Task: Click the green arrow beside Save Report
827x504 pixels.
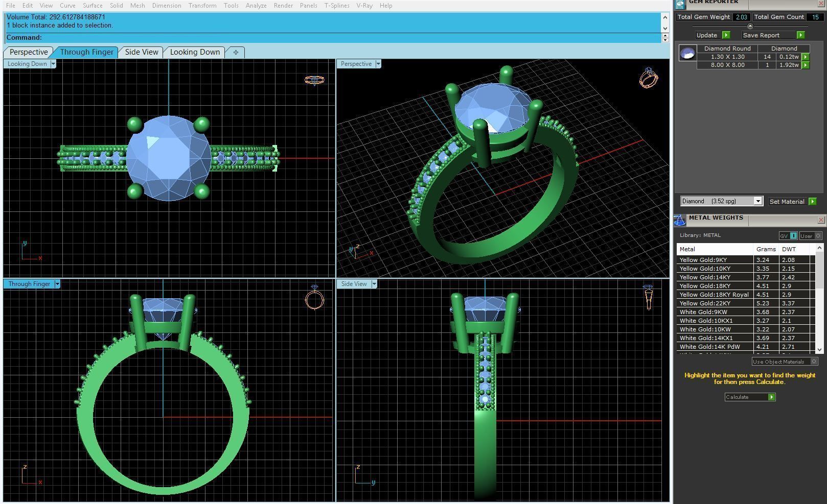Action: click(800, 35)
